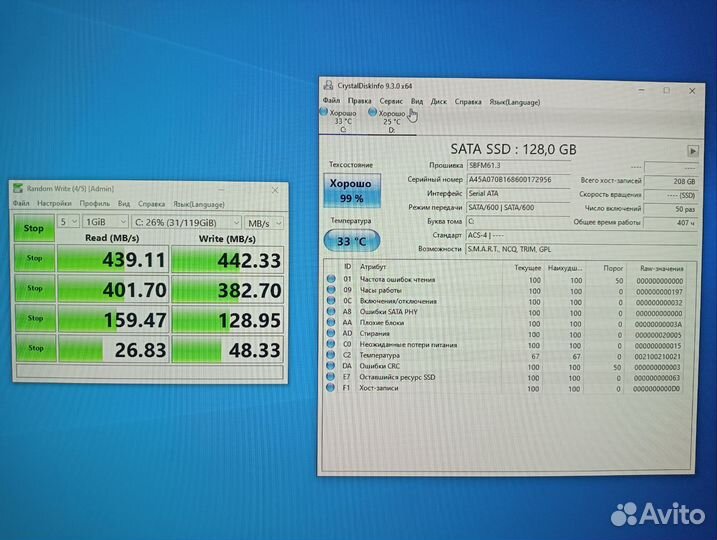Open Файл menu in CrystalDiskMark

coord(21,203)
